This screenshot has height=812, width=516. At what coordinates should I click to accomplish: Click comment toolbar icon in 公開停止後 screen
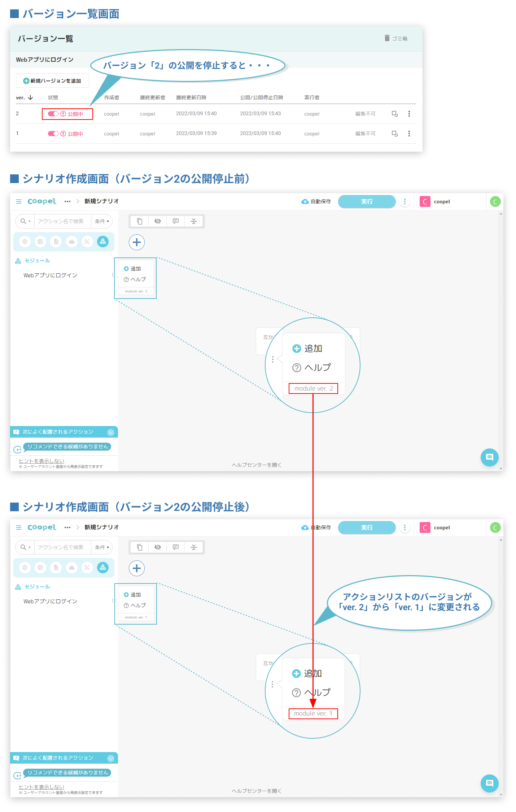[x=176, y=547]
